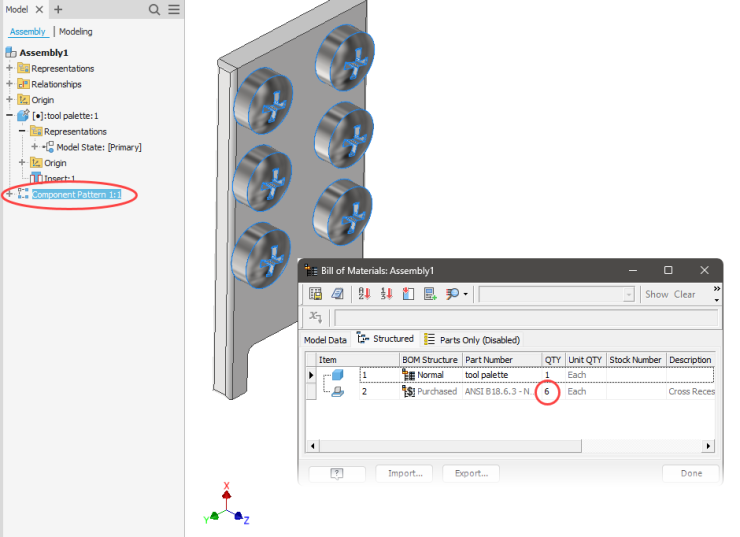The image size is (740, 537).
Task: Click the 'tool palette' part number cell
Action: (502, 375)
